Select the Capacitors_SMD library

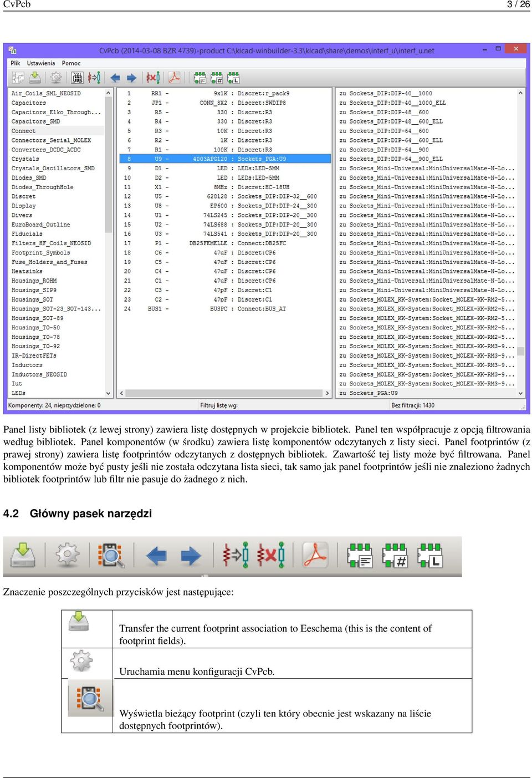pos(57,121)
